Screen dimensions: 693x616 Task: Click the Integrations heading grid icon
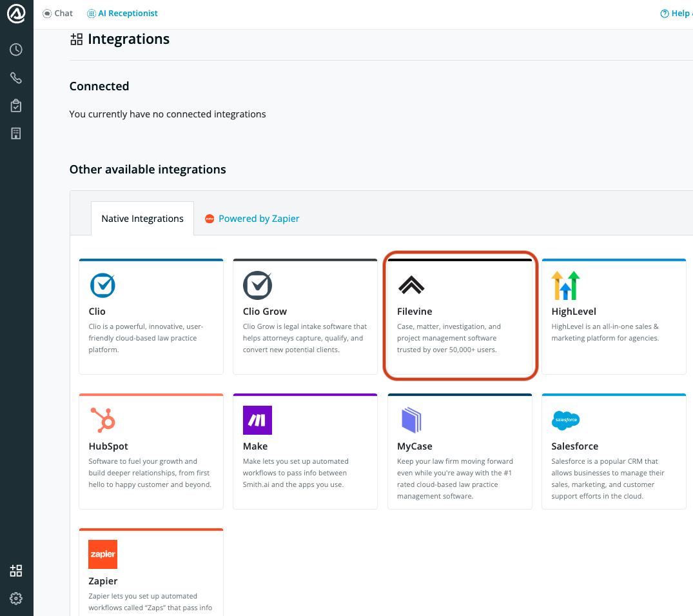pyautogui.click(x=77, y=39)
